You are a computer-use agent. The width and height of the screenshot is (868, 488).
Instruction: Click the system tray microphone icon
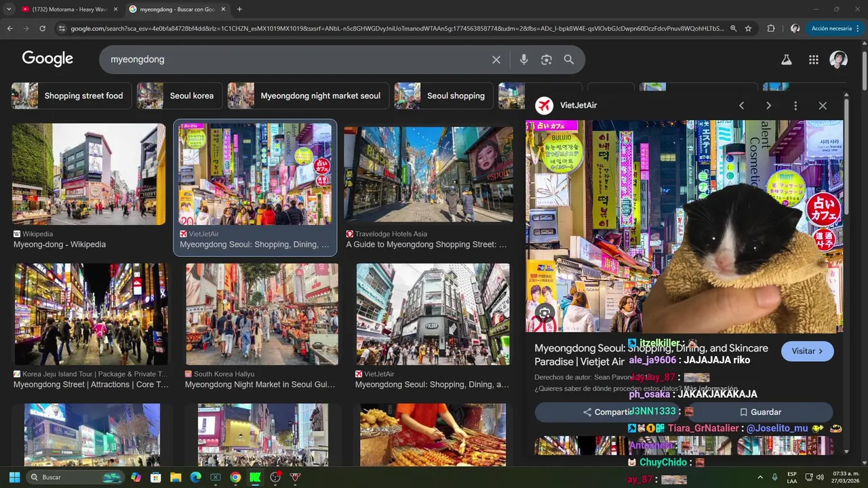775,477
